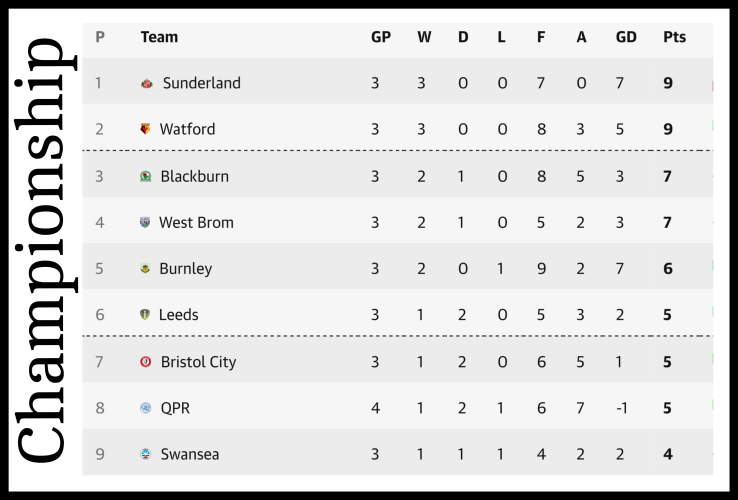This screenshot has height=500, width=738.
Task: Click the Bristol City club crest icon
Action: click(x=146, y=362)
